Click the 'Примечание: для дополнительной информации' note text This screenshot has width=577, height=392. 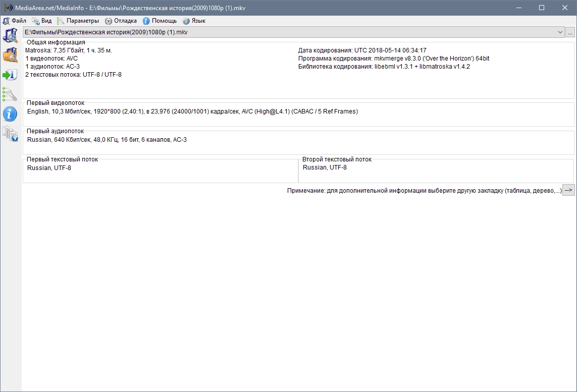[424, 191]
